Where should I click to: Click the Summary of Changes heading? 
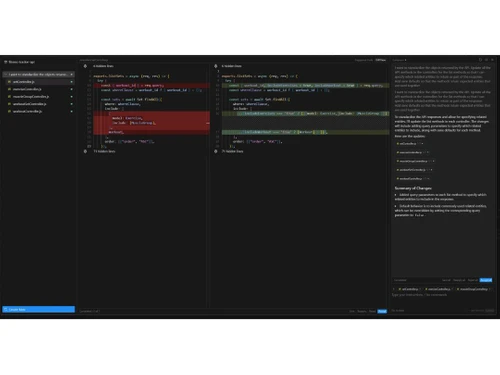point(413,188)
